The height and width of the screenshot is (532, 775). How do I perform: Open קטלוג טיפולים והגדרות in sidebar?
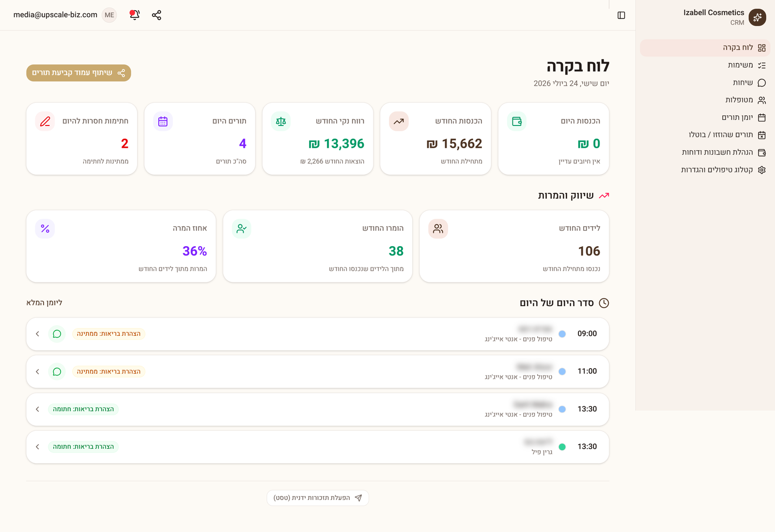[705, 170]
